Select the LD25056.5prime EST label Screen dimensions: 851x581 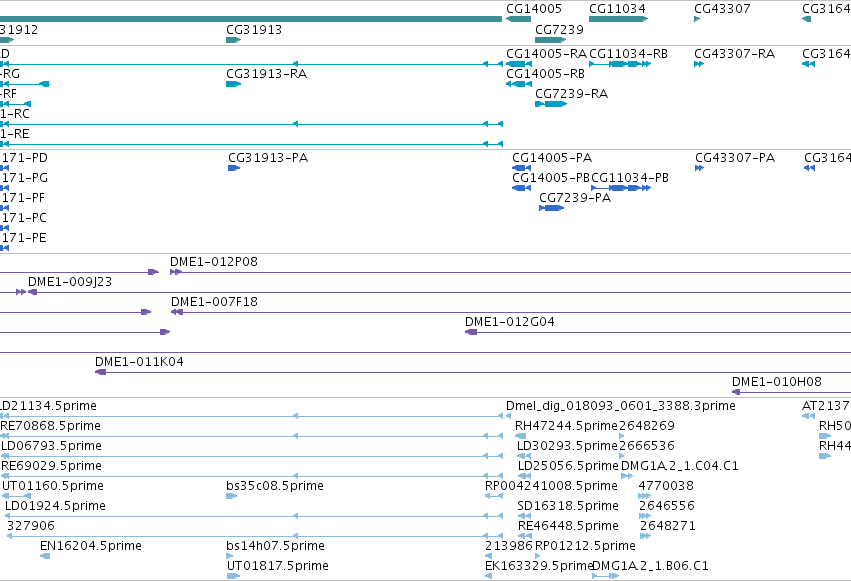568,466
